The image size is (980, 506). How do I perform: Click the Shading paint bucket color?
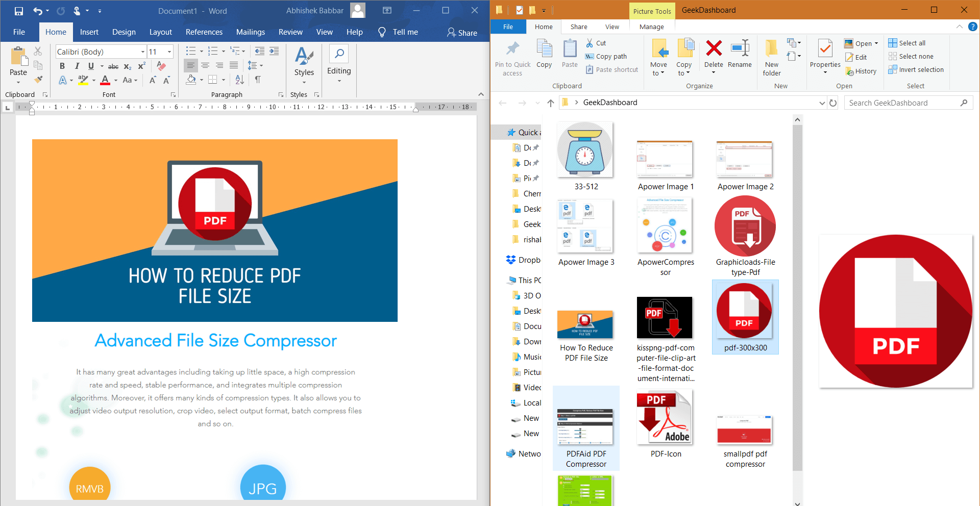pos(191,80)
